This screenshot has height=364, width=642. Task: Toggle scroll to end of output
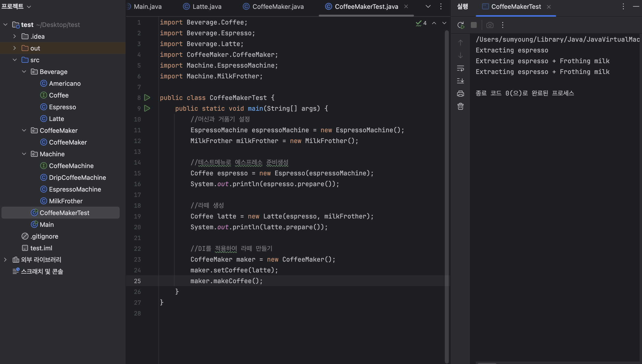coord(460,81)
